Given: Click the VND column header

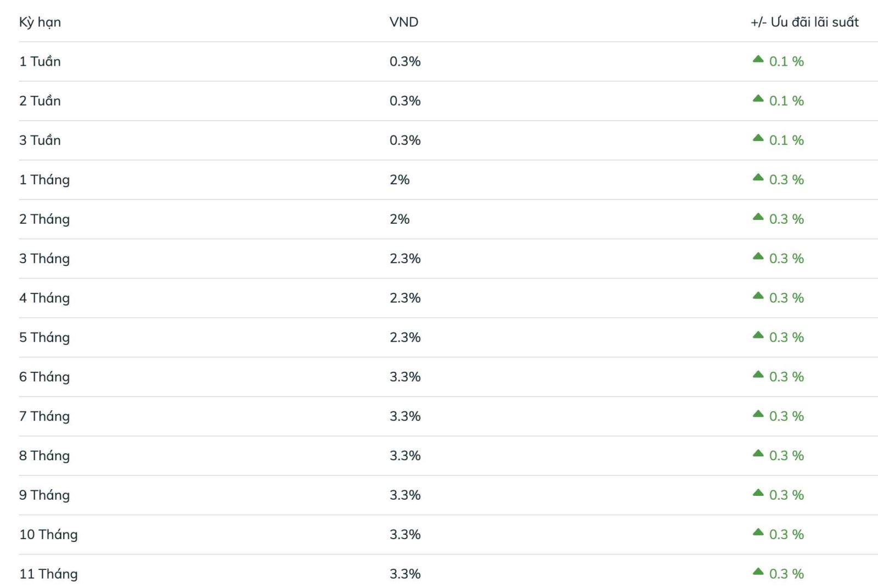Looking at the screenshot, I should click(x=404, y=22).
